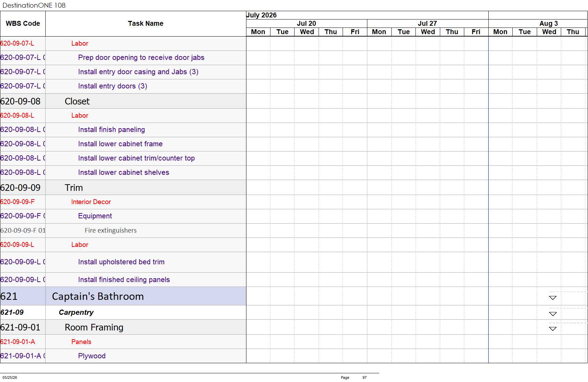Click the Carpentry summary marker triangle
588x382 pixels.
[x=552, y=314]
